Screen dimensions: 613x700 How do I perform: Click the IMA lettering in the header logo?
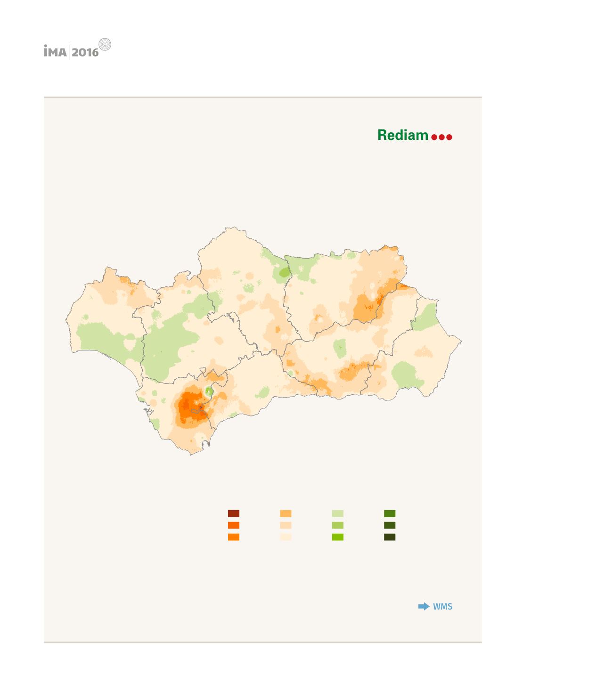coord(56,51)
